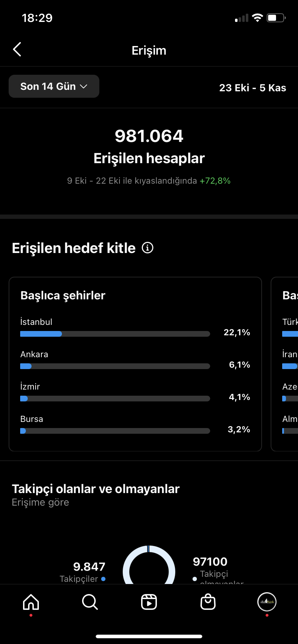Tap the partially visible countries card
The height and width of the screenshot is (644, 298).
coord(284,364)
